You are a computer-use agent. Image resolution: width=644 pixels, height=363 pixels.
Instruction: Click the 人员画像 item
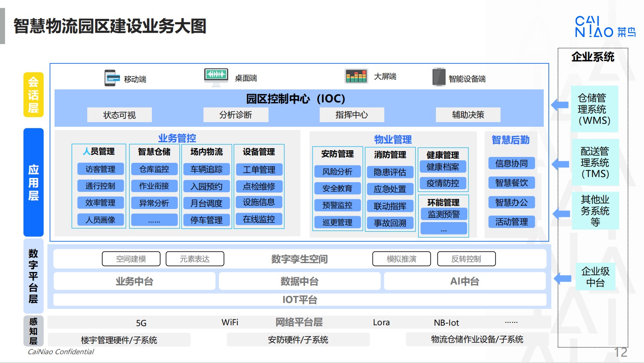[100, 220]
